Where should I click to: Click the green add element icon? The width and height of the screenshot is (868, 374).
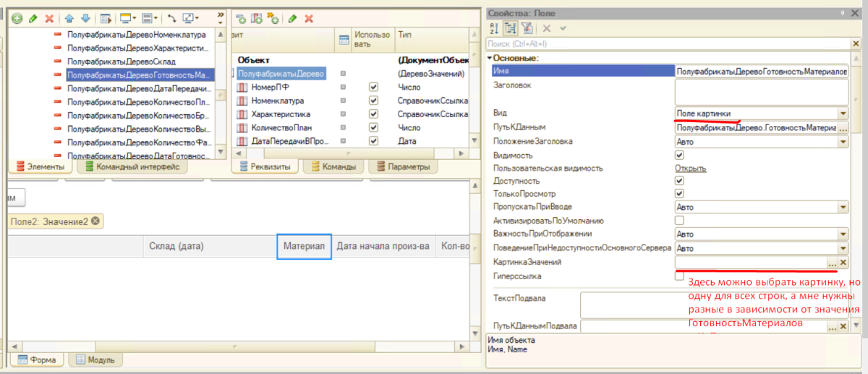click(x=17, y=18)
